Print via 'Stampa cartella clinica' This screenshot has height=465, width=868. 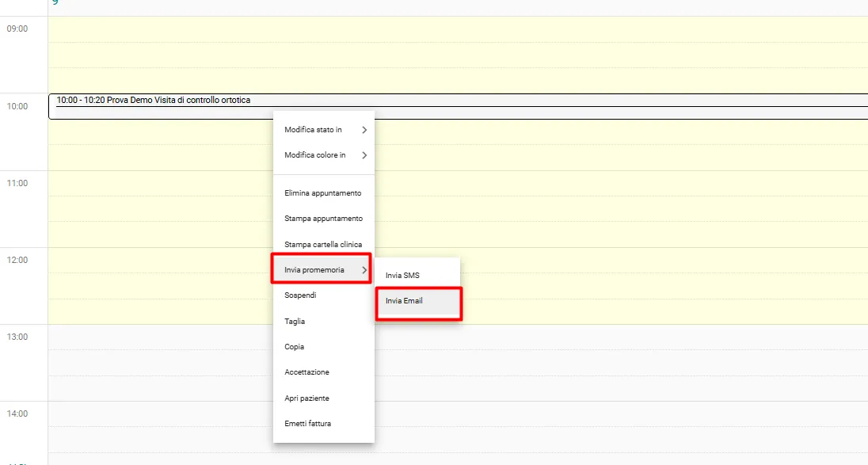pos(323,245)
